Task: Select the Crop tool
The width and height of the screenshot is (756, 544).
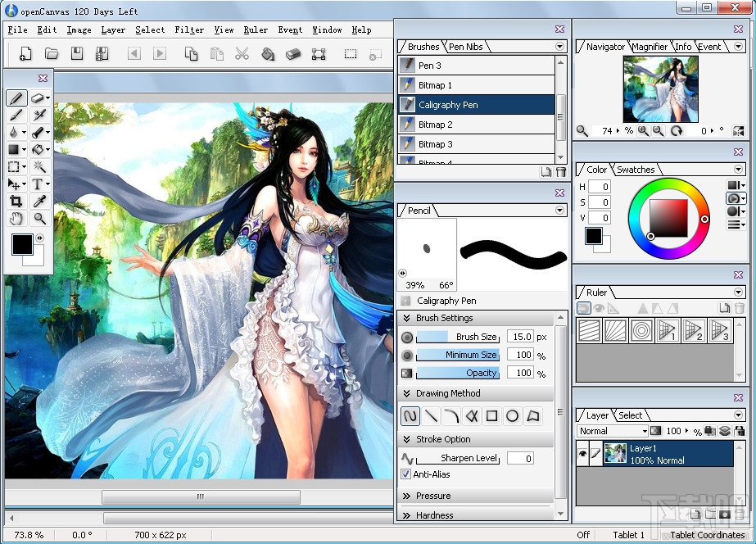Action: pos(16,202)
